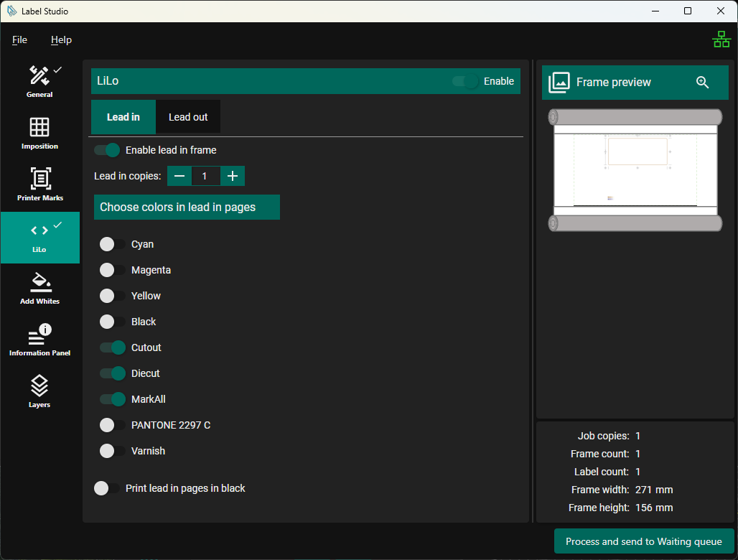Click Process and send to Waiting queue

643,542
